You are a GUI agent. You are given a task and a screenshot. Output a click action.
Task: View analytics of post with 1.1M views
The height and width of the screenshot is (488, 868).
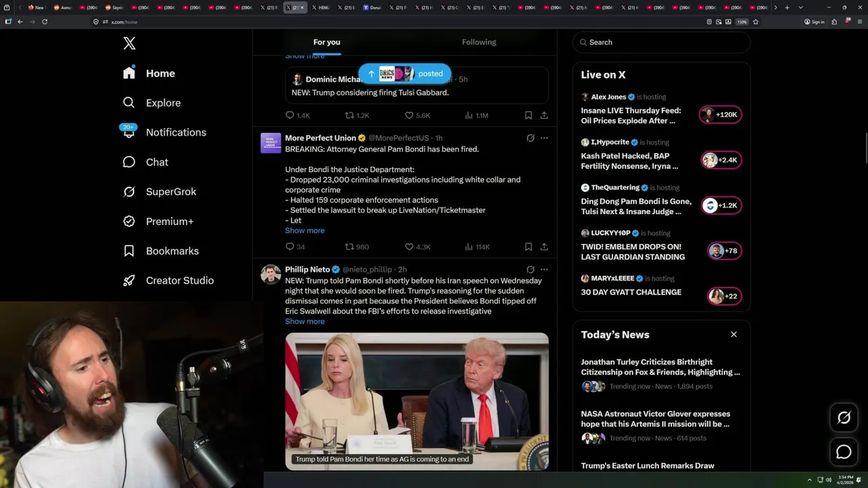click(476, 115)
